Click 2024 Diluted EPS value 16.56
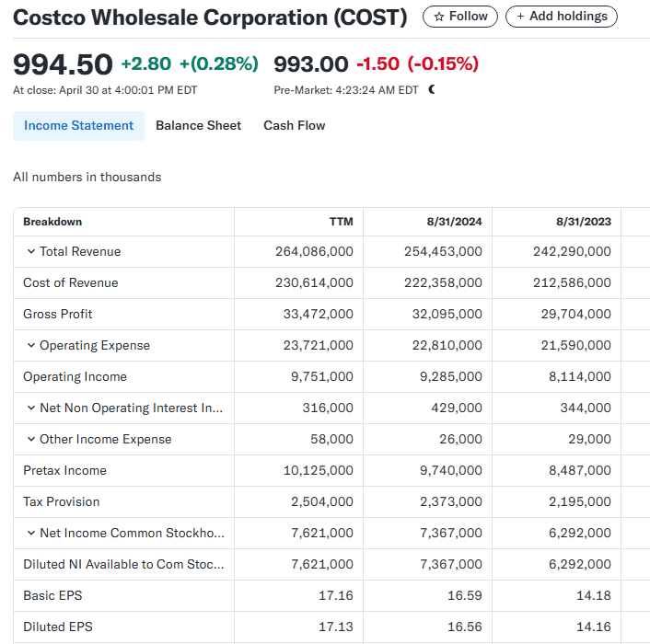The image size is (650, 644). [x=465, y=627]
